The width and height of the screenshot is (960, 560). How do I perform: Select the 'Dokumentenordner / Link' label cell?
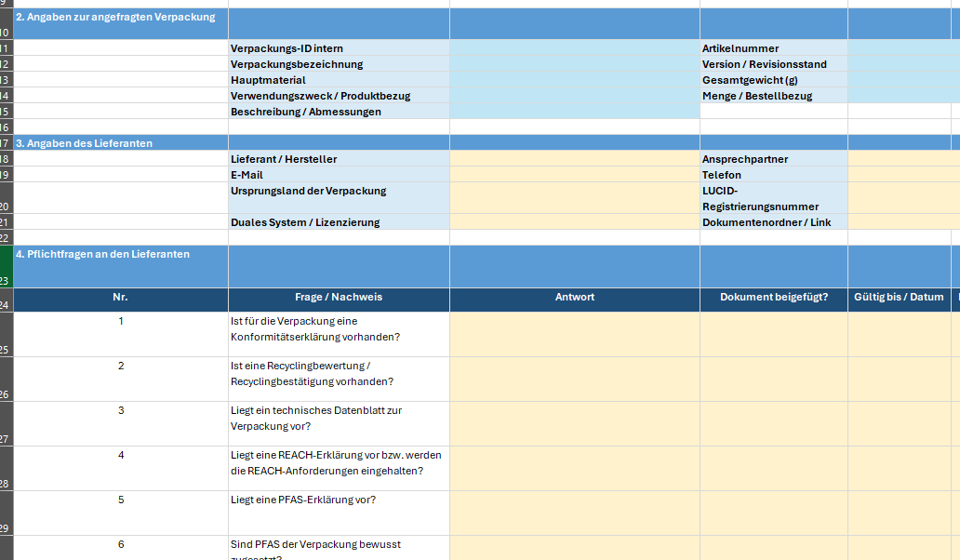pos(774,222)
